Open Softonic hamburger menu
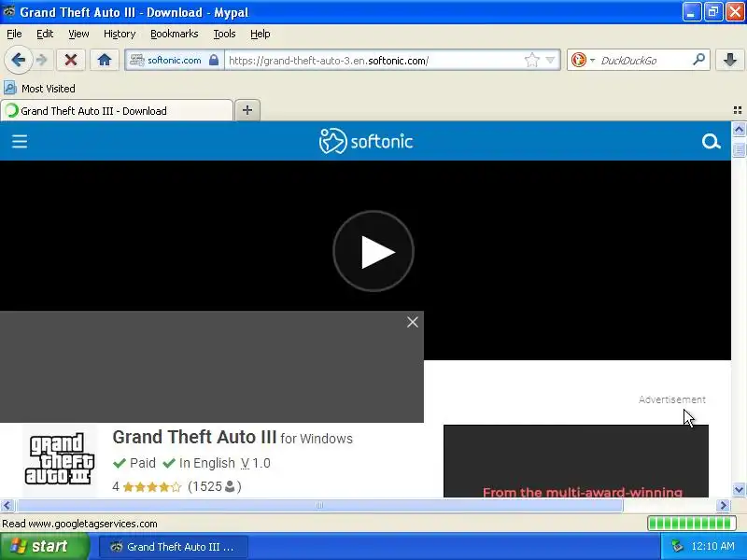747x560 pixels. pyautogui.click(x=20, y=142)
